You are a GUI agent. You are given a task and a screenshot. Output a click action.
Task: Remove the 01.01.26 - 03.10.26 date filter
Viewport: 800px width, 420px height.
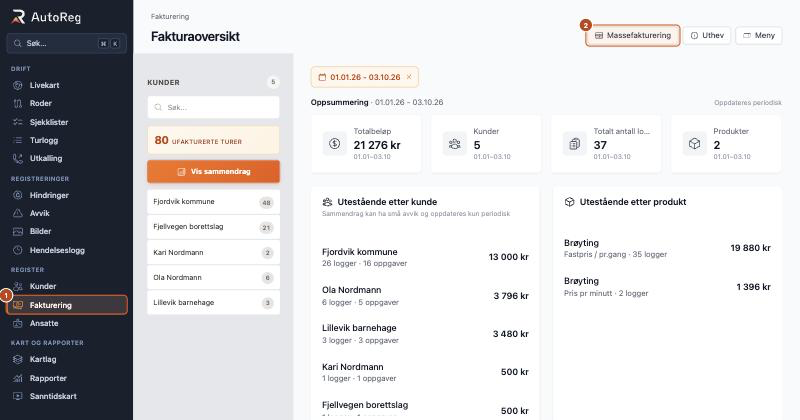tap(409, 77)
